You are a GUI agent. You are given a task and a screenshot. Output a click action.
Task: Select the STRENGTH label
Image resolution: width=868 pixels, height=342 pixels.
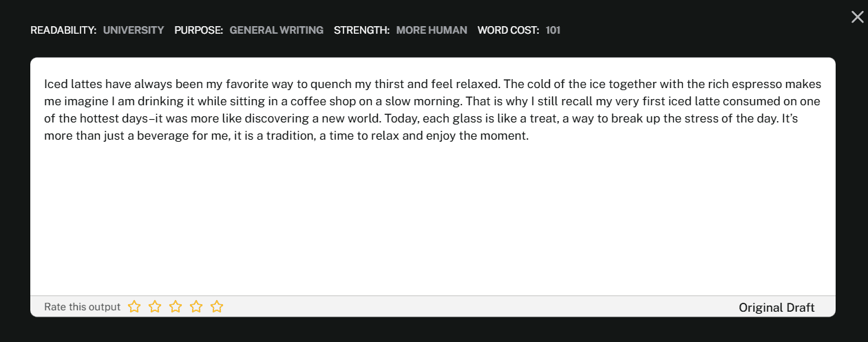pos(361,30)
